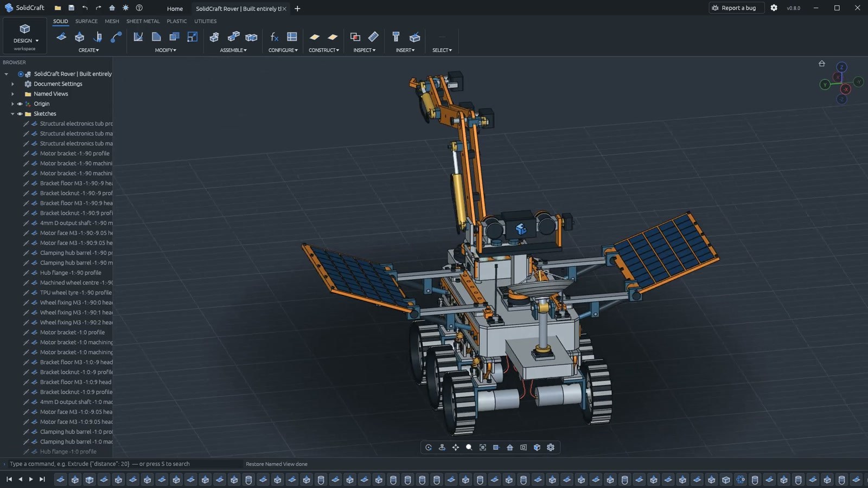Open display settings gear in navigation bar
The width and height of the screenshot is (868, 488).
tap(551, 447)
